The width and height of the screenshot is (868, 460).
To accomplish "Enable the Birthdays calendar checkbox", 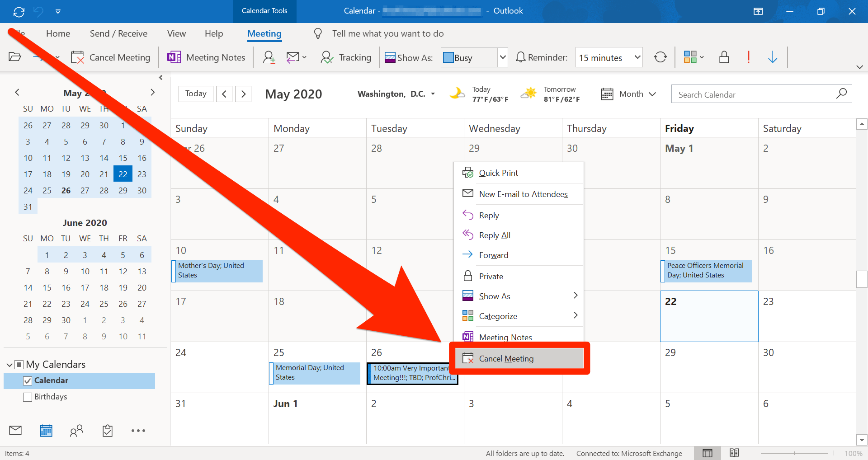I will pos(28,397).
